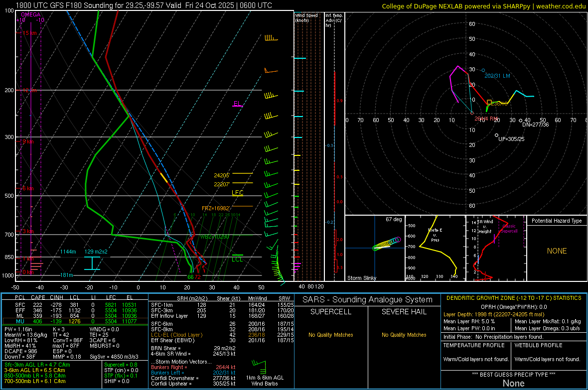Image resolution: width=588 pixels, height=390 pixels.
Task: Click the 67 deg slinky tilt value
Action: pyautogui.click(x=394, y=219)
